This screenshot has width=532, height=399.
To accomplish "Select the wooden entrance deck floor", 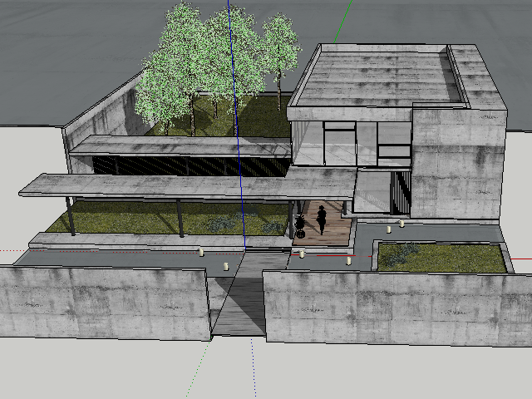I will [x=323, y=224].
